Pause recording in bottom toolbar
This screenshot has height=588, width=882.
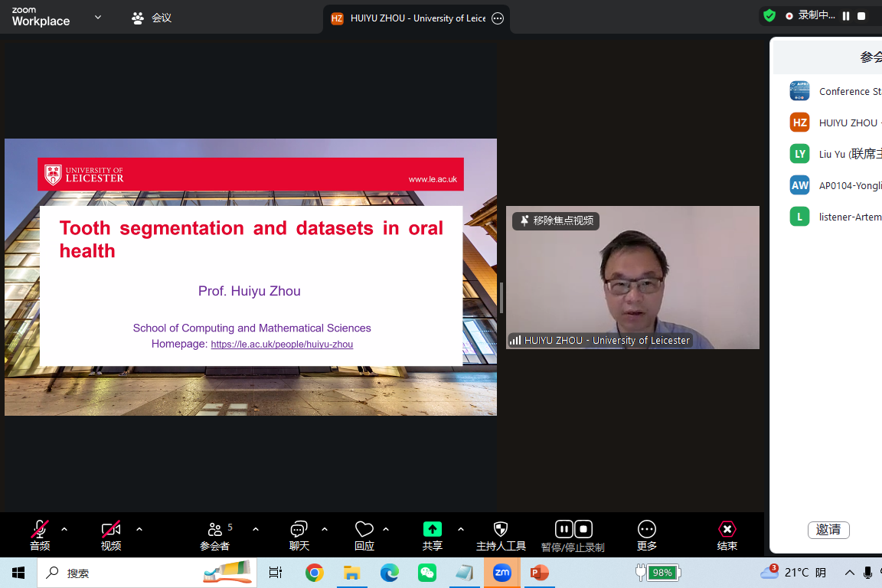click(563, 529)
